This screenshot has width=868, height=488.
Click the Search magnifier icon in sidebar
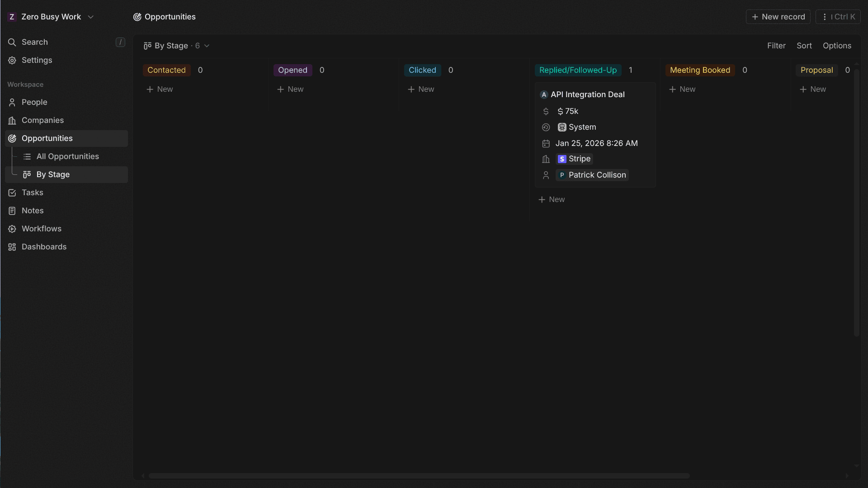12,42
